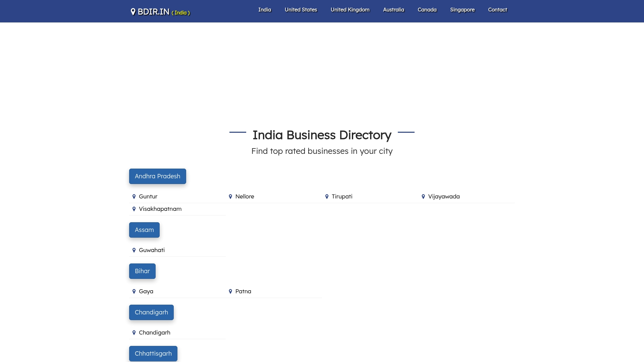Click the map pin beside Guwahati
The width and height of the screenshot is (644, 362).
[134, 250]
